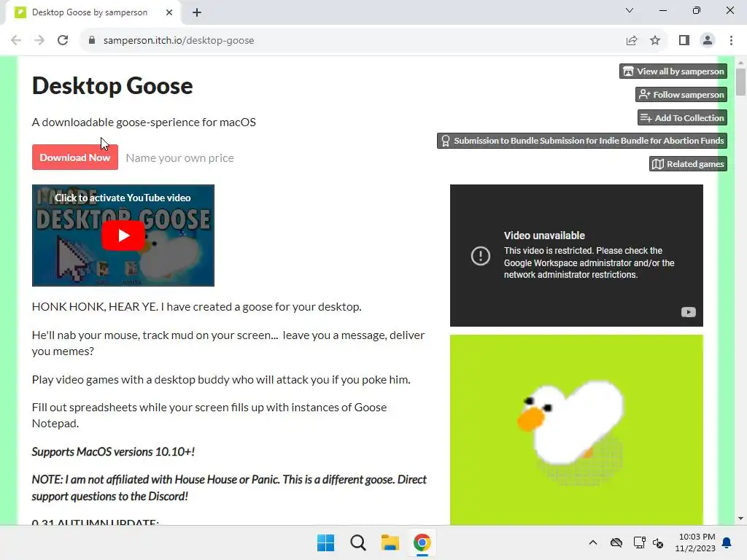Open Chrome profile avatar menu
Screen dimensions: 747x560
708,41
